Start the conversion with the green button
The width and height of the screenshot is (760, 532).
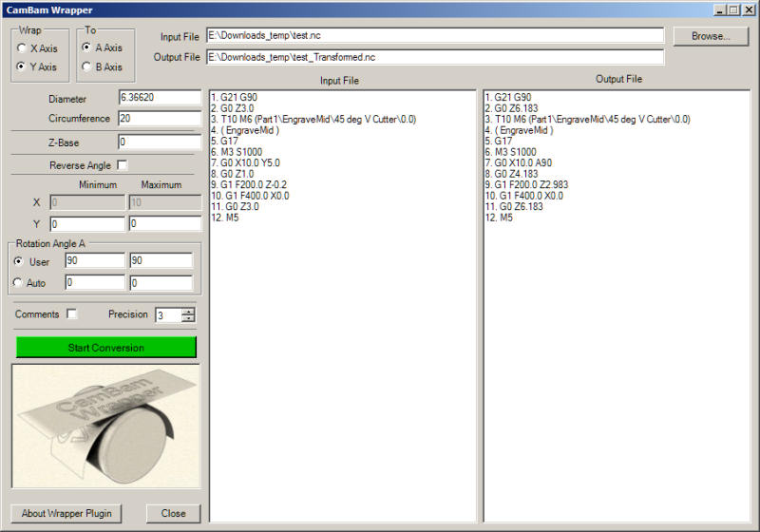point(106,348)
